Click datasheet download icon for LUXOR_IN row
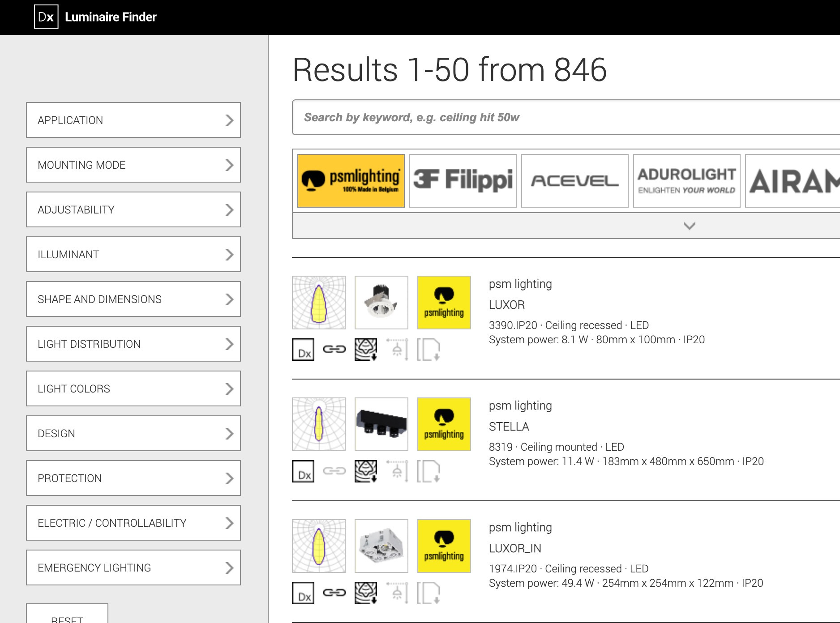Viewport: 840px width, 623px height. click(x=429, y=593)
